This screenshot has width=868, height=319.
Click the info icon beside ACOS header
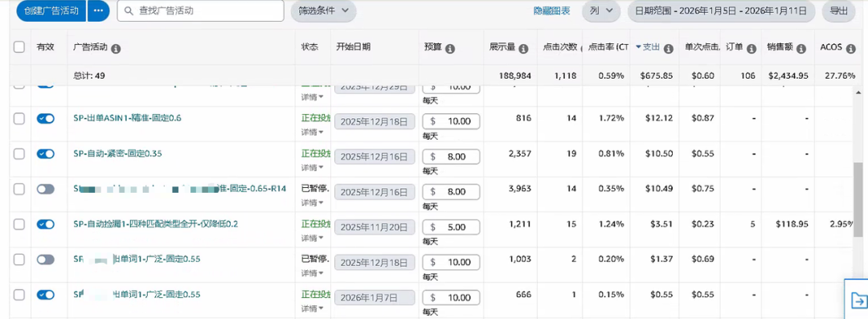click(851, 48)
